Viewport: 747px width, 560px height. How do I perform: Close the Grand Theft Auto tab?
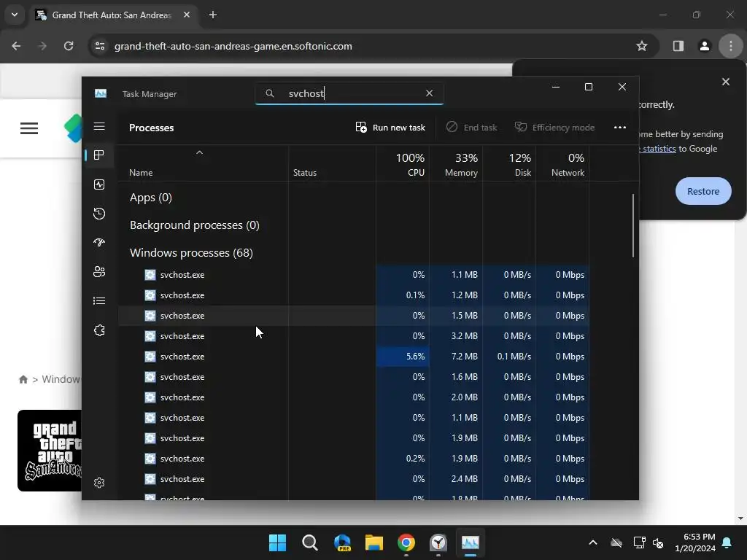coord(187,15)
